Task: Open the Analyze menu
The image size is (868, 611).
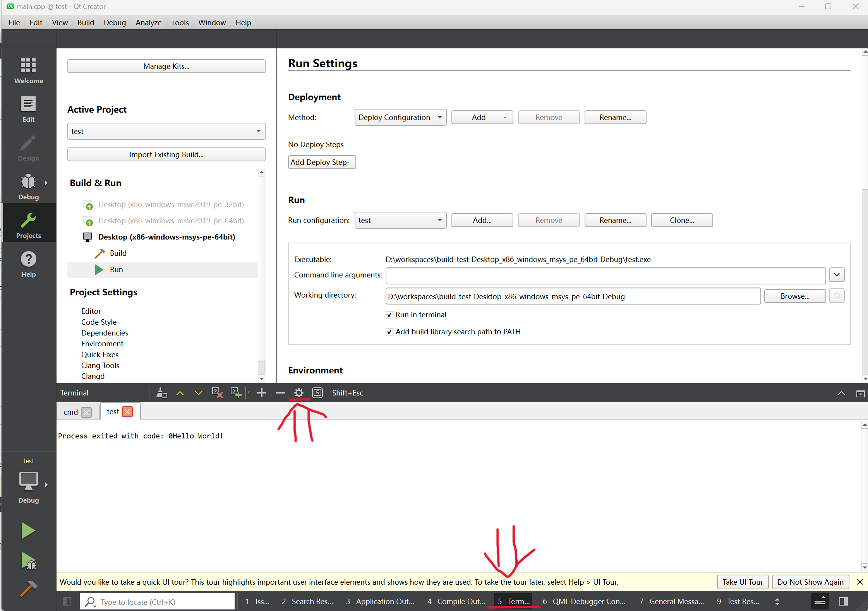Action: point(148,22)
